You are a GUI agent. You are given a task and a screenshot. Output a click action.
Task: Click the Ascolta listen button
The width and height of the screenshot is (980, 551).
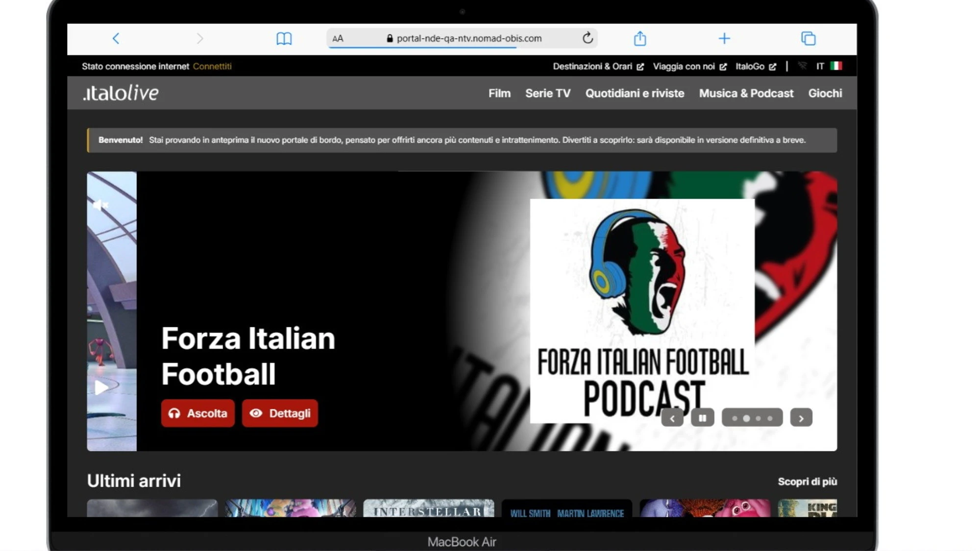pyautogui.click(x=198, y=413)
